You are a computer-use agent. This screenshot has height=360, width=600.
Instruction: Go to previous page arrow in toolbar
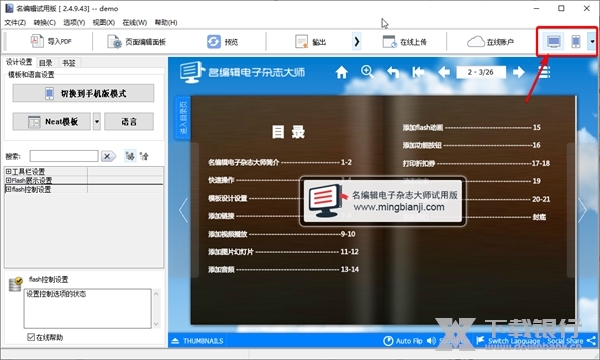coord(444,72)
